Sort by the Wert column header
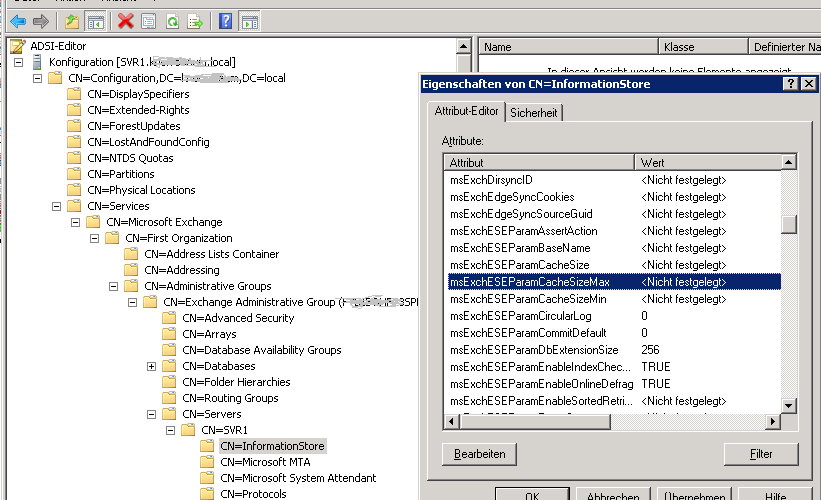This screenshot has width=821, height=500. [x=707, y=163]
